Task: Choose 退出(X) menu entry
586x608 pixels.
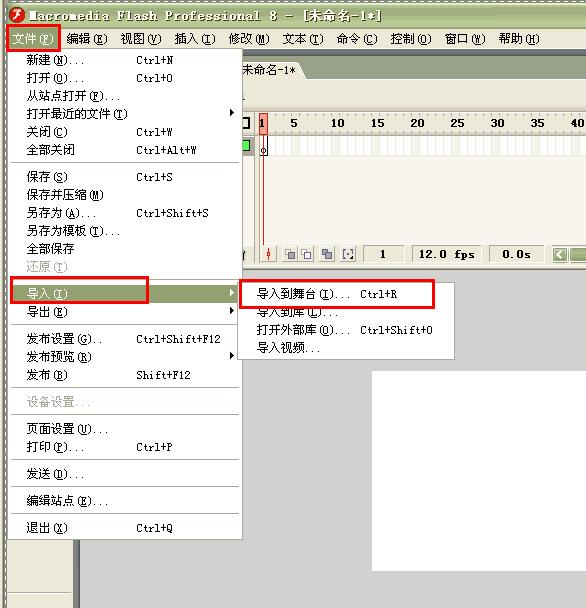Action: pos(125,528)
